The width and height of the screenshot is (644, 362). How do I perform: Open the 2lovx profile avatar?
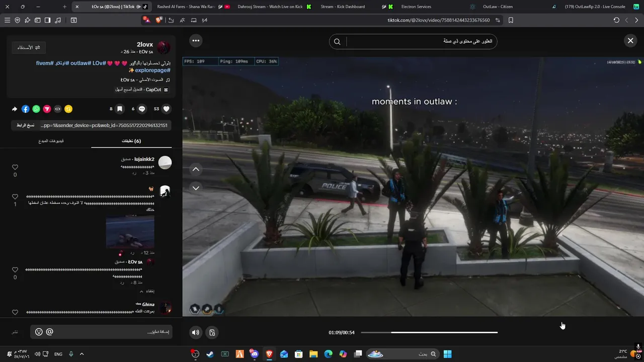click(x=164, y=48)
